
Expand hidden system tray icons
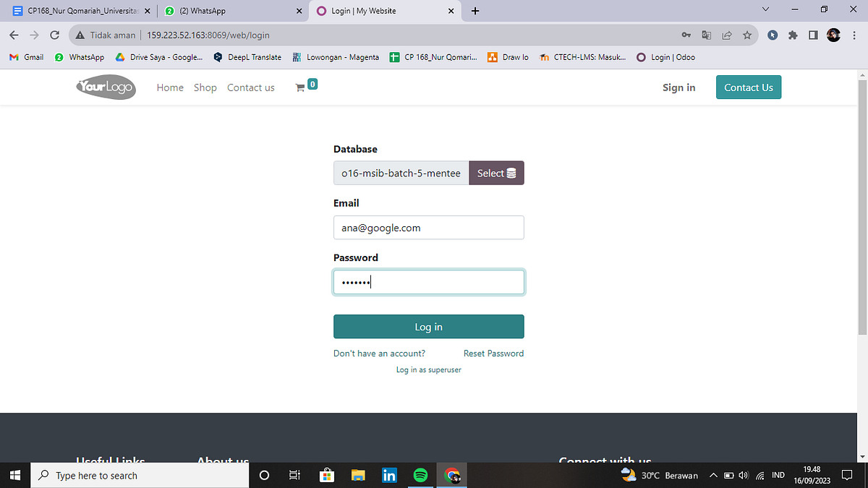[x=712, y=475]
